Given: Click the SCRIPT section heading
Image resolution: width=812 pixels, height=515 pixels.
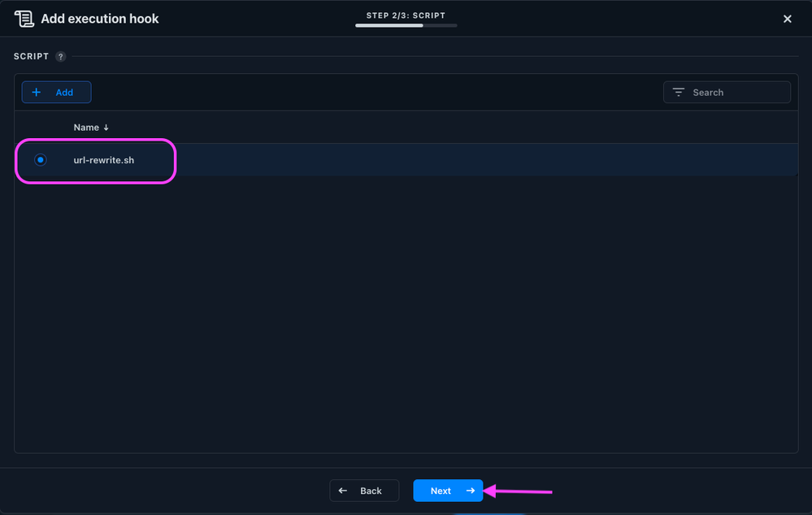Looking at the screenshot, I should coord(31,56).
